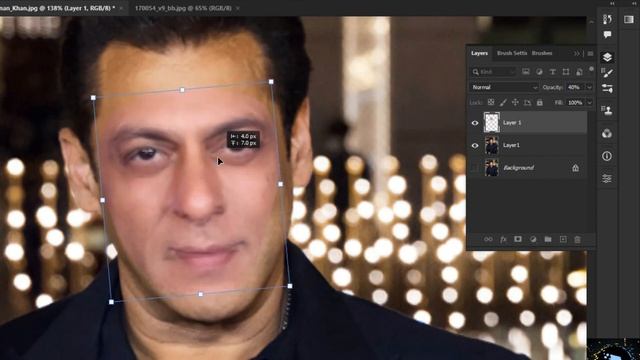Toggle lock image pixels brush icon

[503, 102]
